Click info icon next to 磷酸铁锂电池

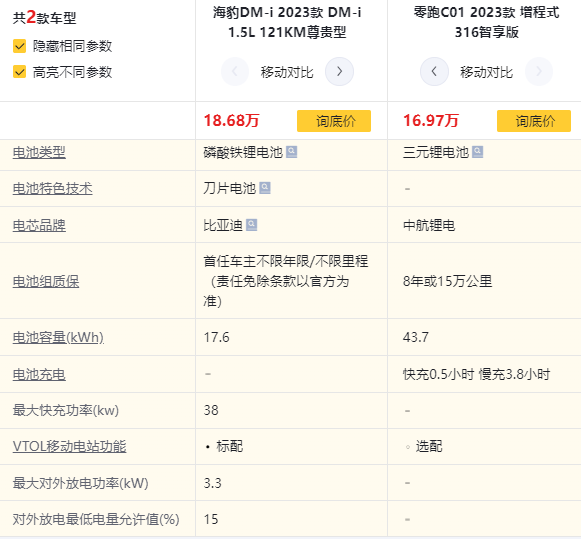(x=292, y=152)
